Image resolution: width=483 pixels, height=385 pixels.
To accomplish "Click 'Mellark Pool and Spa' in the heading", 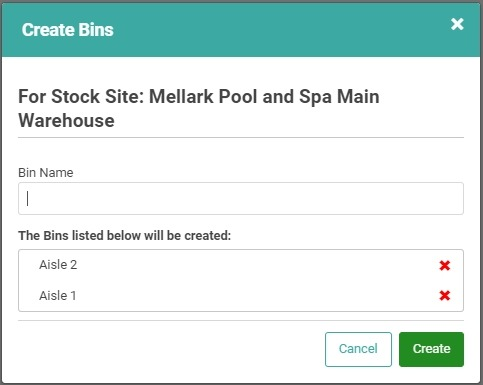I will [x=240, y=97].
